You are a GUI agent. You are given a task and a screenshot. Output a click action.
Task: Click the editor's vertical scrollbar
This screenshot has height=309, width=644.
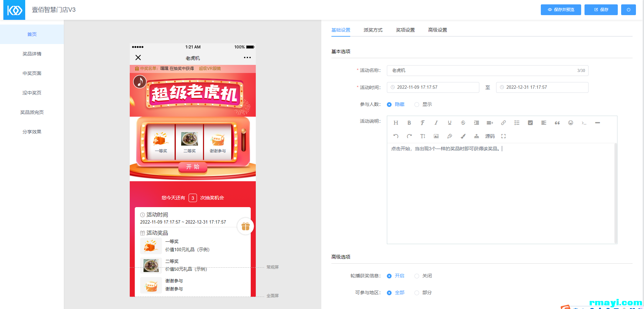coord(616,193)
